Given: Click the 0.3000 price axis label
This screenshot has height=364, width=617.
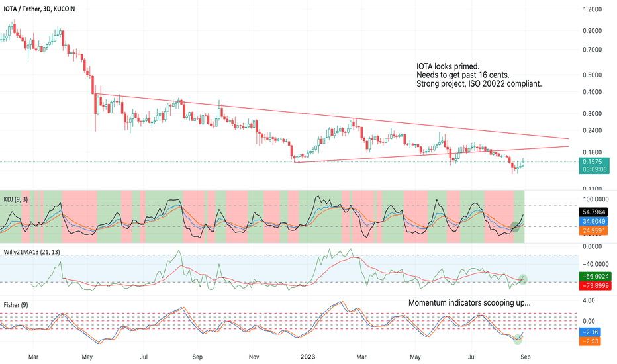Looking at the screenshot, I should click(x=593, y=113).
